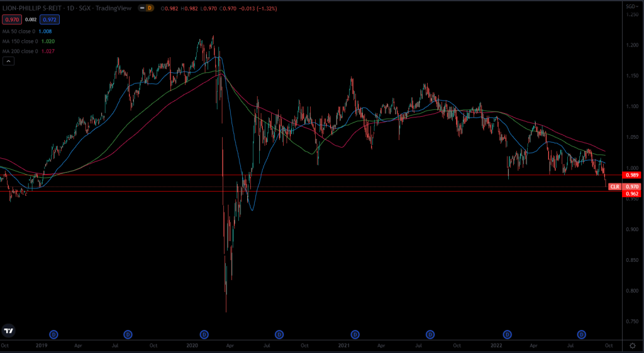The width and height of the screenshot is (644, 353).
Task: Click the MA 50 value 1.008
Action: (x=45, y=31)
